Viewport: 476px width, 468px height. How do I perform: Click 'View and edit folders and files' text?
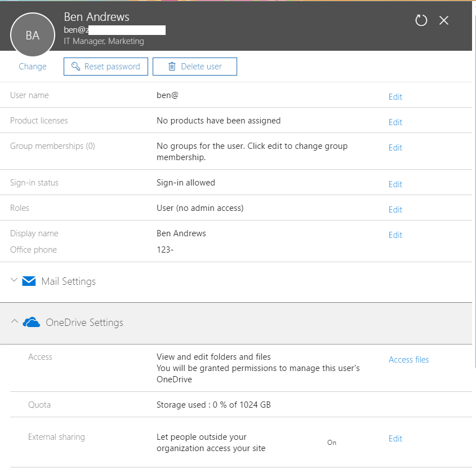tap(213, 357)
